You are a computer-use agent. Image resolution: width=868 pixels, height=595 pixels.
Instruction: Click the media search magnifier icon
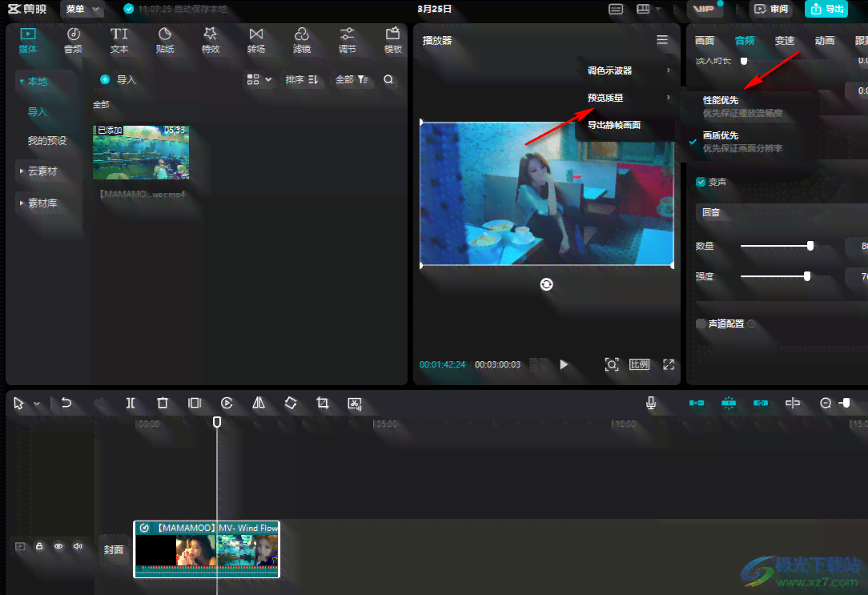[388, 80]
